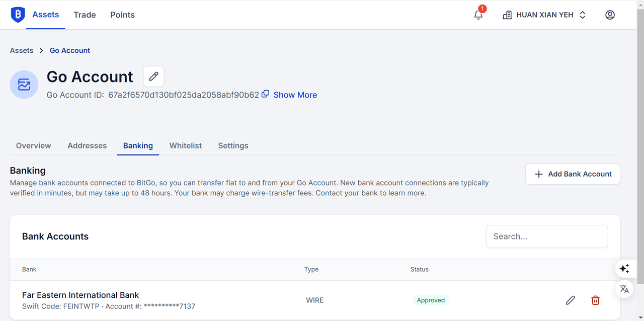Click the Approved status badge
This screenshot has width=644, height=321.
click(431, 300)
